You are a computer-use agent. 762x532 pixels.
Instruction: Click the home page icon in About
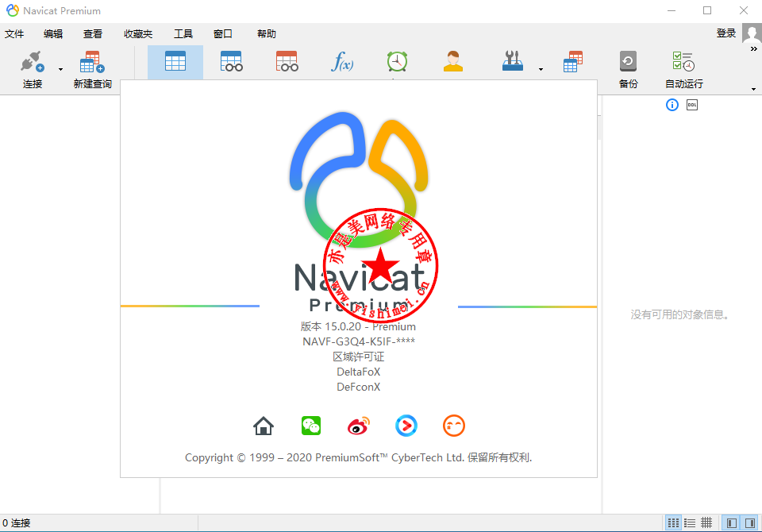click(x=264, y=426)
